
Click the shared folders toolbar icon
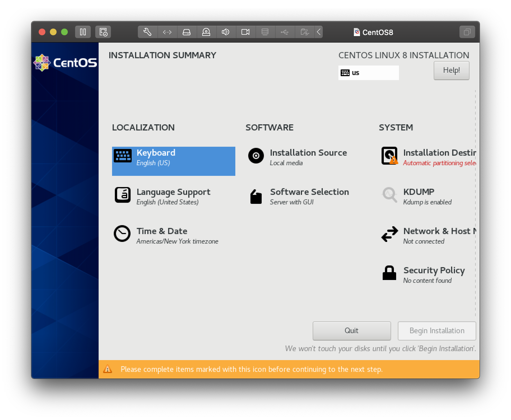point(305,32)
